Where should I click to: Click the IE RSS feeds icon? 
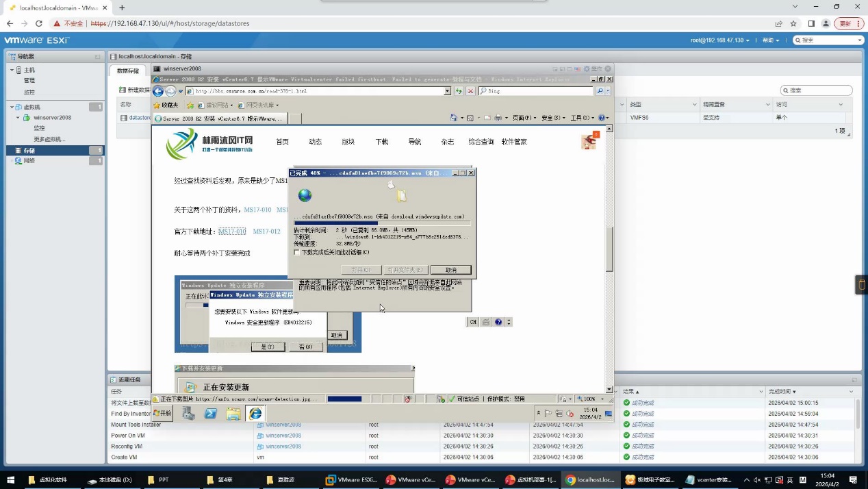coord(470,118)
